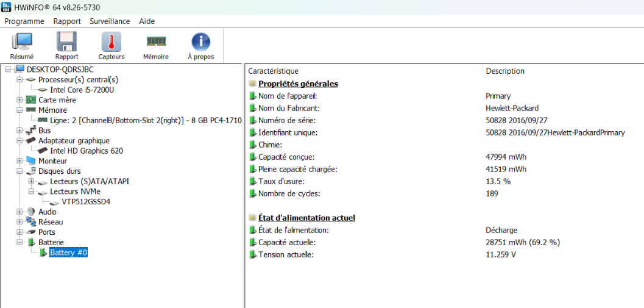Open the Aide menu

point(147,21)
